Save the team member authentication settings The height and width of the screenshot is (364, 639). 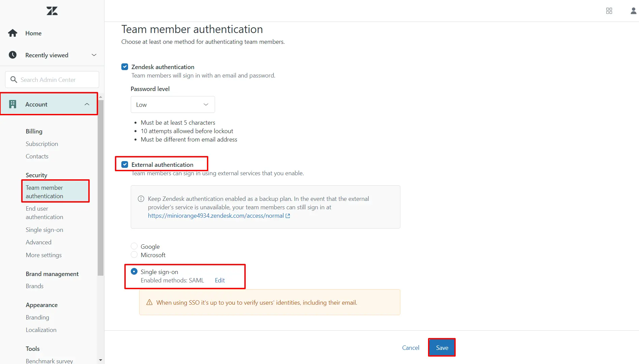pos(442,347)
